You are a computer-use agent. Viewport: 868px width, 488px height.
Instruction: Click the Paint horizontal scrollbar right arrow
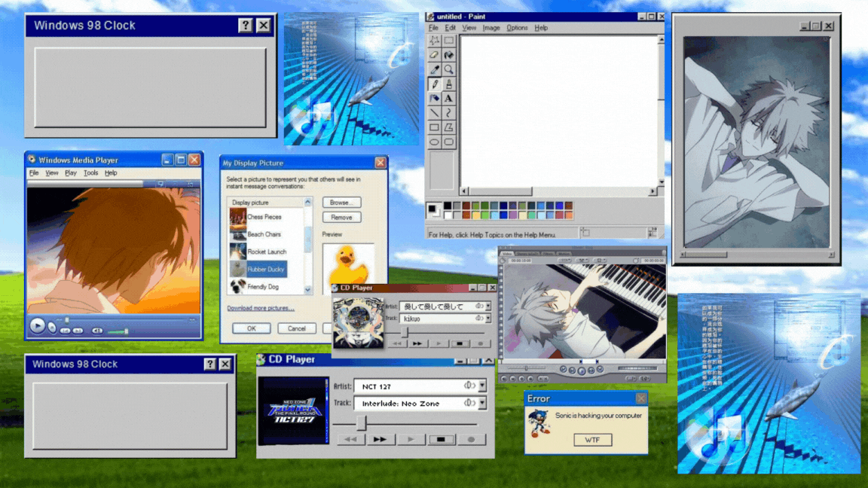653,191
